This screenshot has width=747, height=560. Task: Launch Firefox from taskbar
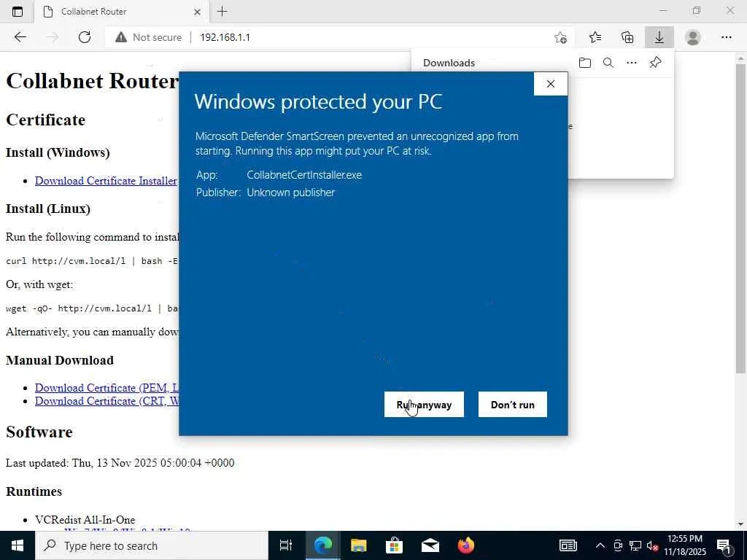point(466,545)
